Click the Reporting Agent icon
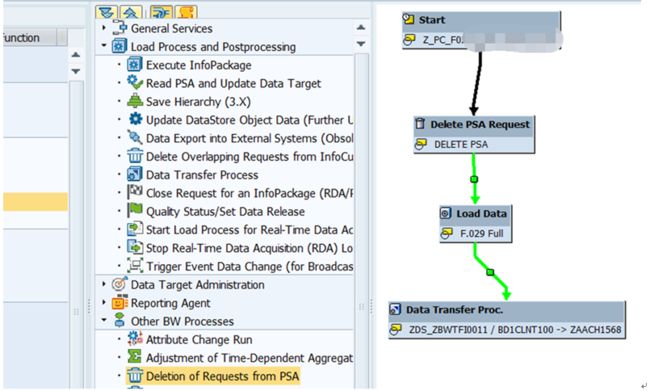 click(119, 302)
